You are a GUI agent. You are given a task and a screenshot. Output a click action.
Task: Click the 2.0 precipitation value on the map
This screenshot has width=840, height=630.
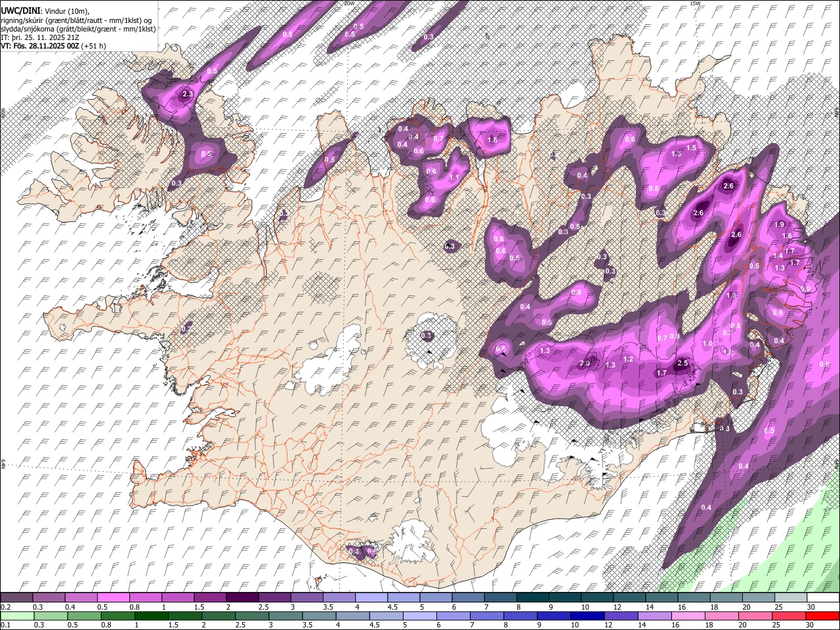click(x=585, y=363)
